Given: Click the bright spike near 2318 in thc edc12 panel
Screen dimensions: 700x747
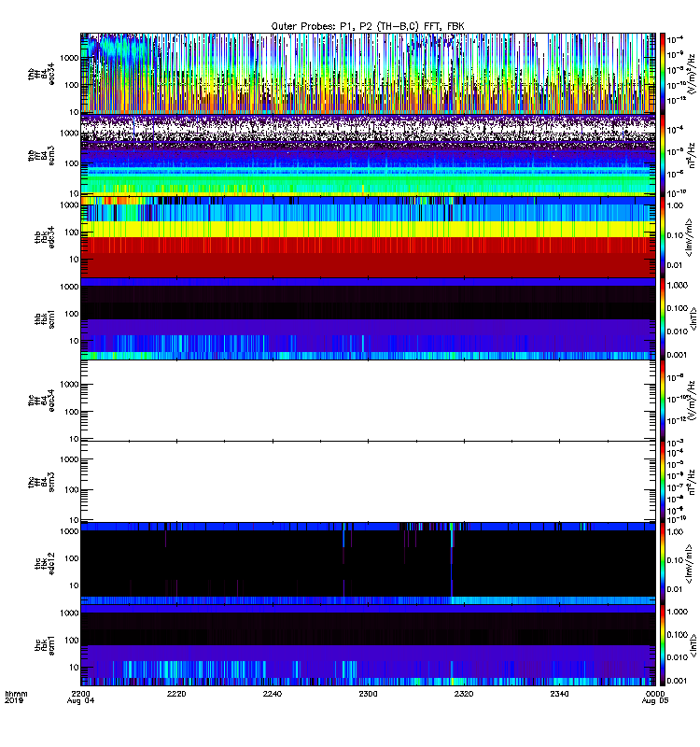Looking at the screenshot, I should pyautogui.click(x=452, y=559).
